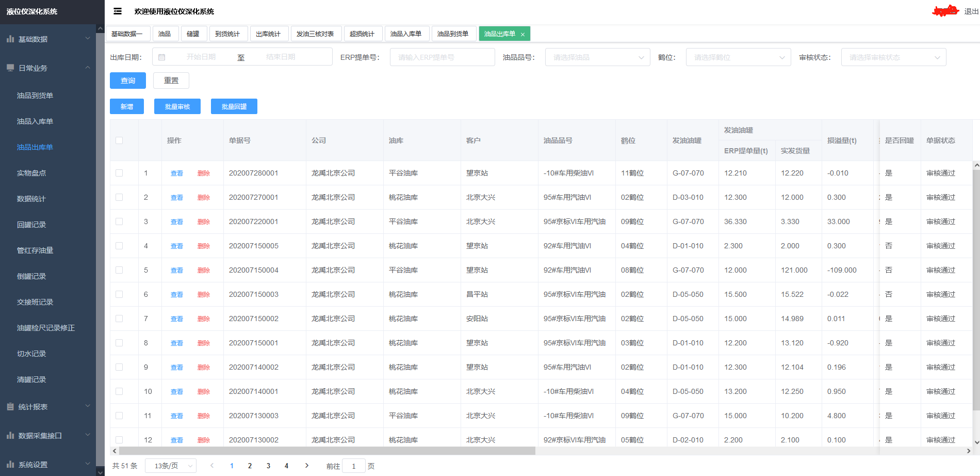Open 回罐记录 in the sidebar
This screenshot has height=476, width=980.
pyautogui.click(x=31, y=225)
